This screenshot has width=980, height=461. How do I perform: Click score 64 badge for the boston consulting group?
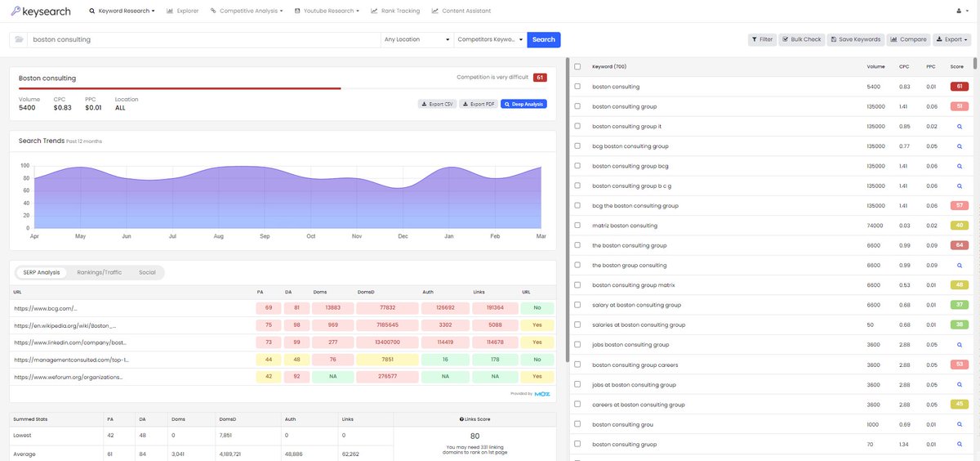[959, 245]
